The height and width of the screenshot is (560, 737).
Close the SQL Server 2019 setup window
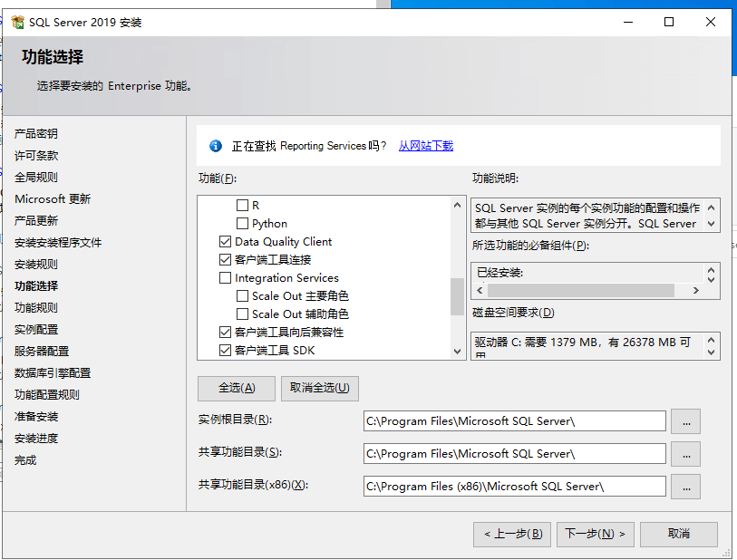711,22
